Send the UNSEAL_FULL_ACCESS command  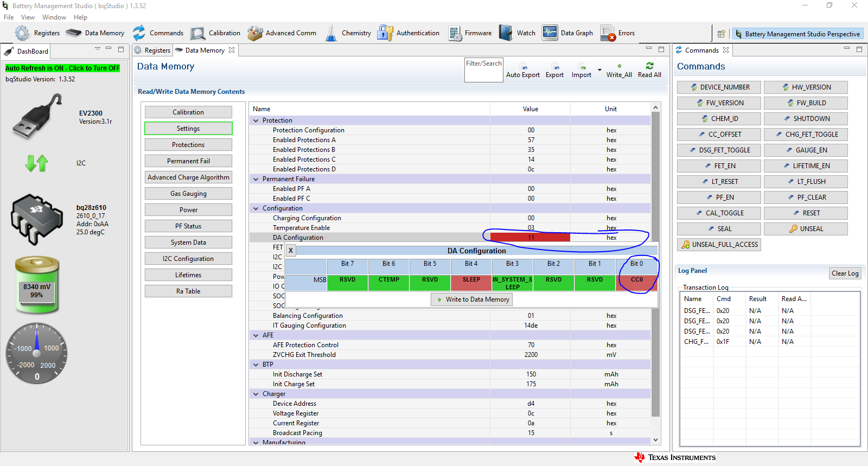[x=719, y=245]
